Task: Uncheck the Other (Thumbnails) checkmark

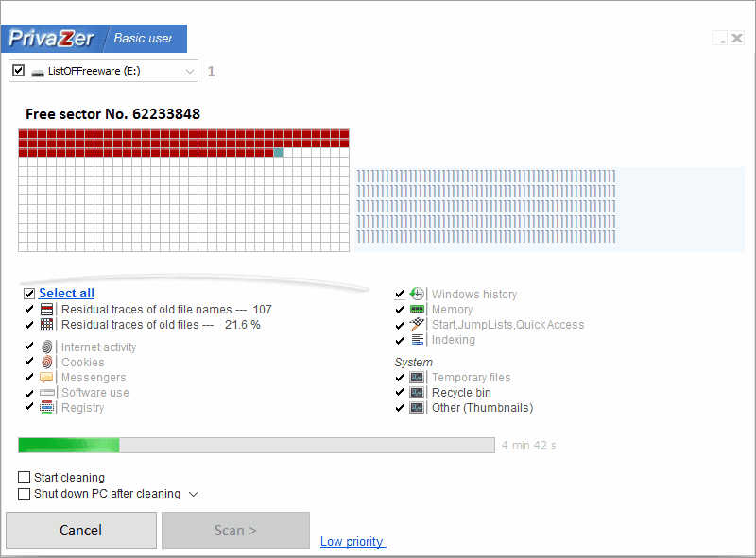Action: (x=400, y=407)
